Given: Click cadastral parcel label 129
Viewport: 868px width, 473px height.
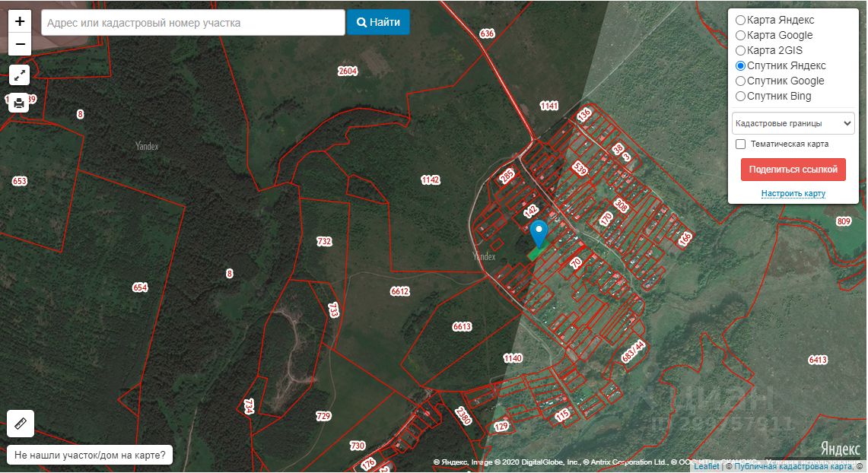Looking at the screenshot, I should coord(501,427).
